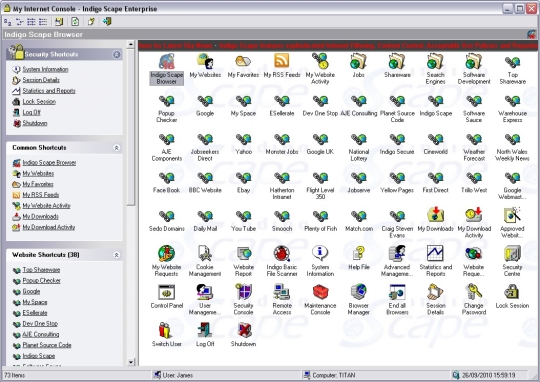
Task: Click the Lock Session sidebar link
Action: [39, 102]
